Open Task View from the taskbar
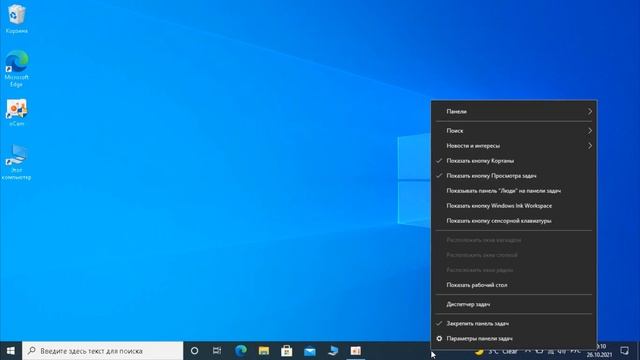 pyautogui.click(x=217, y=351)
